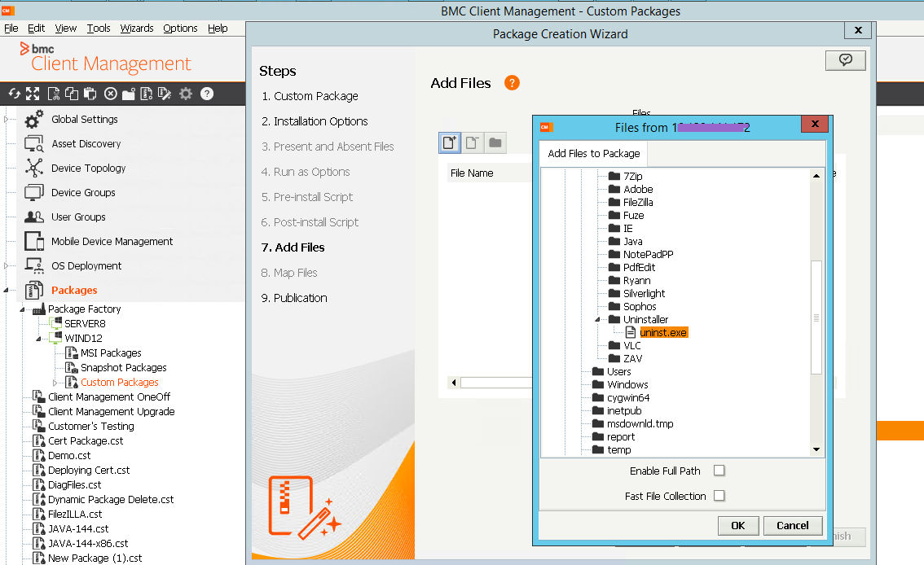Image resolution: width=924 pixels, height=565 pixels.
Task: Click OK in the Files from dialog
Action: pos(737,526)
